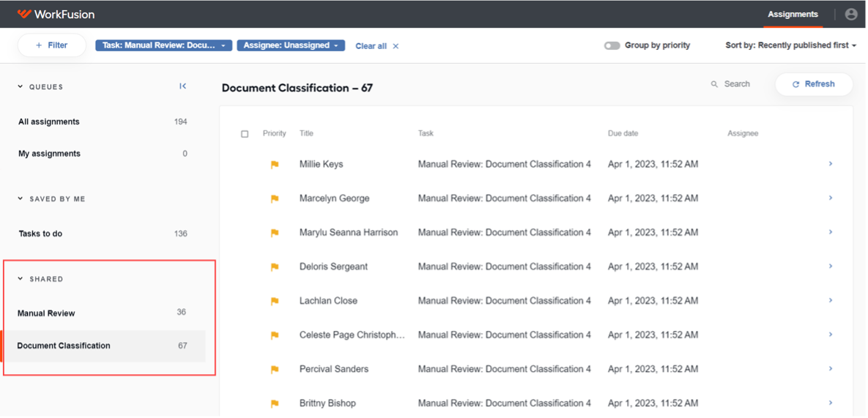868x418 pixels.
Task: Click the yellow priority flag for Millie Keys
Action: click(274, 164)
